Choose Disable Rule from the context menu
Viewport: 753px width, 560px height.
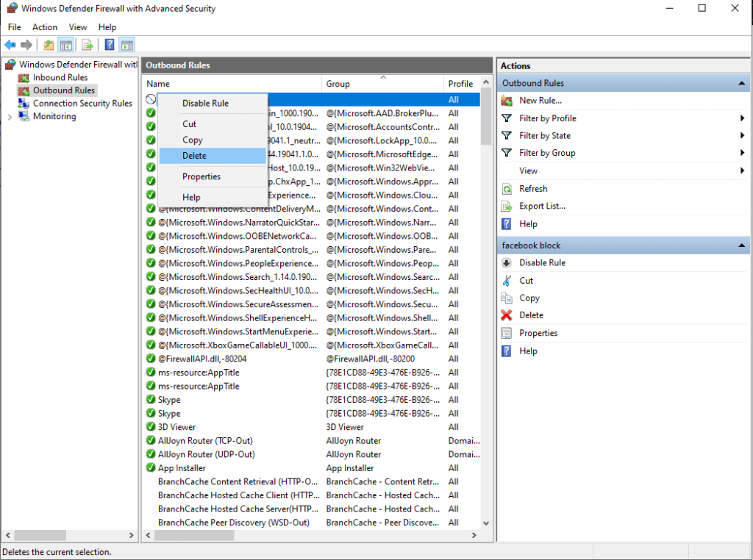coord(213,103)
